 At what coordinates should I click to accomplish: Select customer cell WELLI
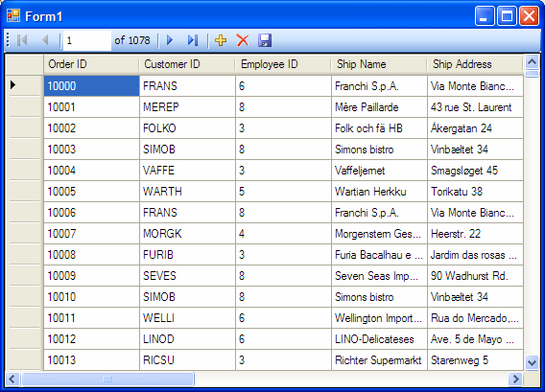(x=187, y=317)
